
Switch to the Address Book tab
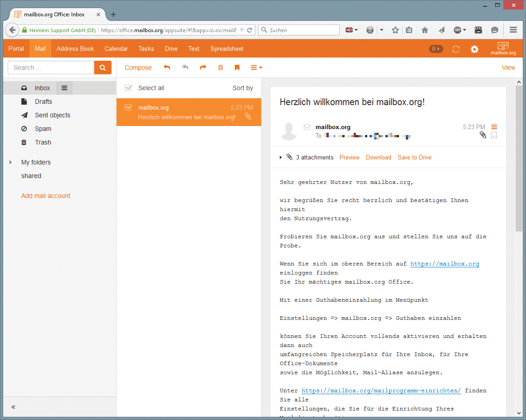75,48
